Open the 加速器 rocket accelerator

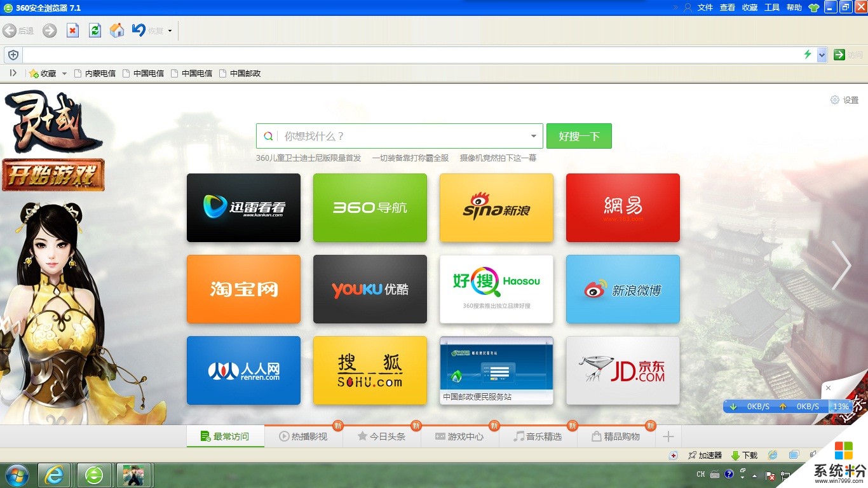pyautogui.click(x=705, y=455)
